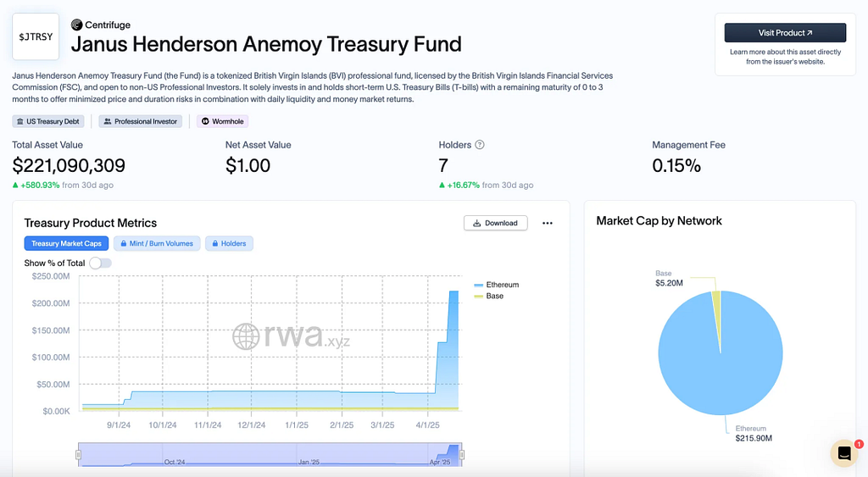
Task: Click the right handle of chart range slider
Action: (462, 455)
